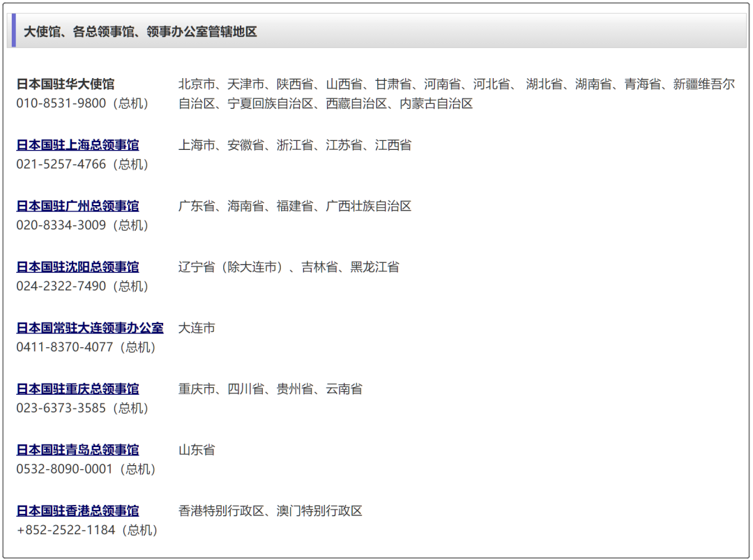Click the Guangzhou phone number 020-8334-3009
Image resolution: width=753 pixels, height=560 pixels.
click(61, 225)
